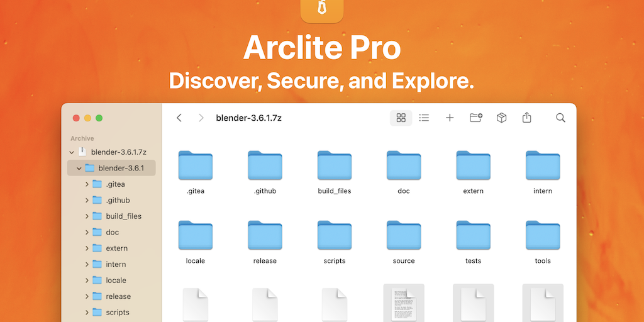The image size is (644, 322).
Task: Select the .gitea folder icon in grid
Action: (196, 165)
